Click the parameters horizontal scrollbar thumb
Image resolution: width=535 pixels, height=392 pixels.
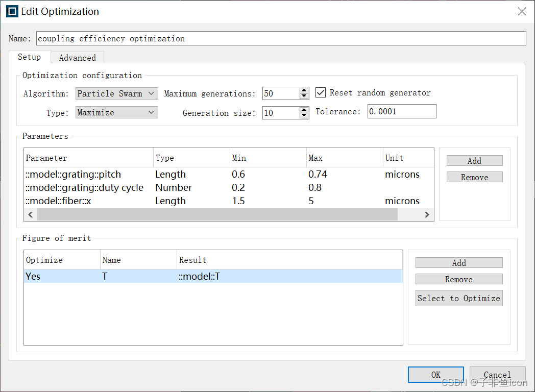point(217,214)
